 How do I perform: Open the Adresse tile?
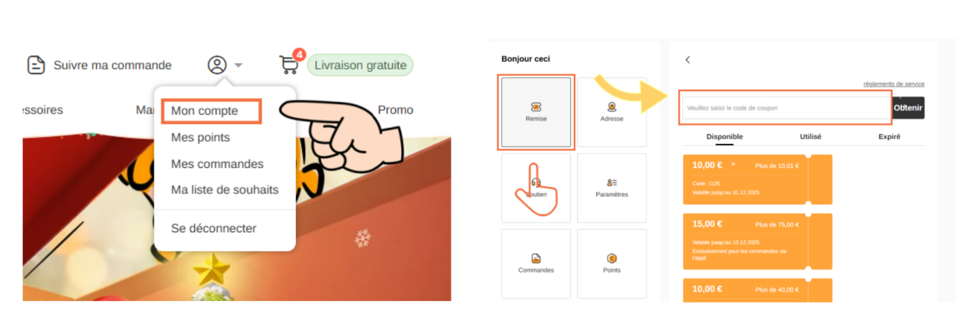(612, 112)
